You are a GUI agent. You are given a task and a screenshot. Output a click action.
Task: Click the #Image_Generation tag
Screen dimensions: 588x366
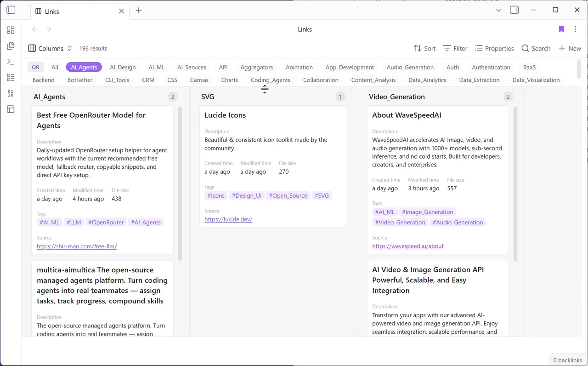point(427,212)
